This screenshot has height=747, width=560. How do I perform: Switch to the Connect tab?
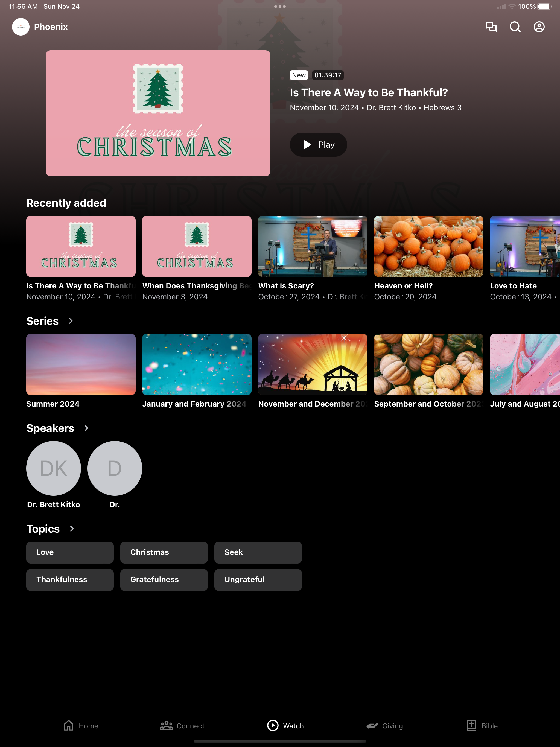coord(182,725)
